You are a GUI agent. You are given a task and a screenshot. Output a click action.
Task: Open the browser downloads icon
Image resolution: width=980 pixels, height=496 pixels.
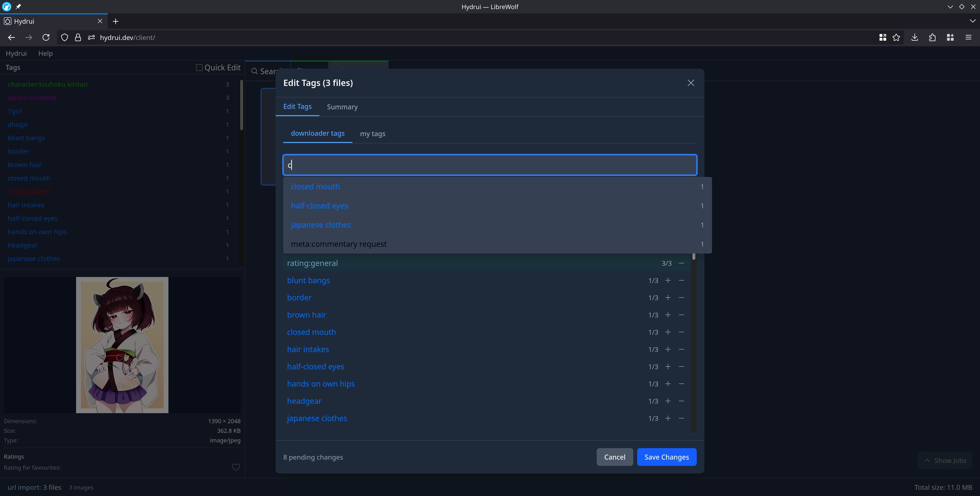pyautogui.click(x=915, y=37)
